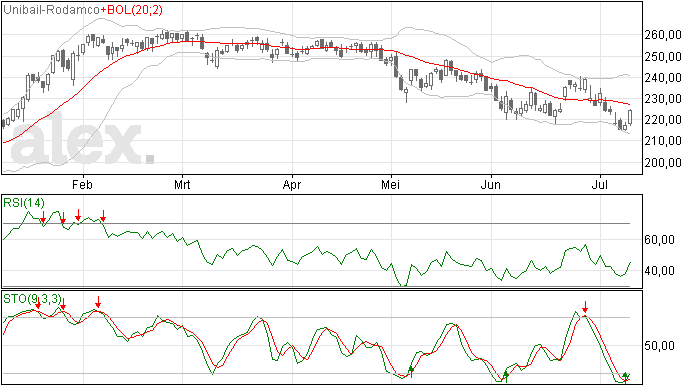Click the STO(9,3,3) panel label
Image resolution: width=690 pixels, height=387 pixels.
tap(33, 299)
